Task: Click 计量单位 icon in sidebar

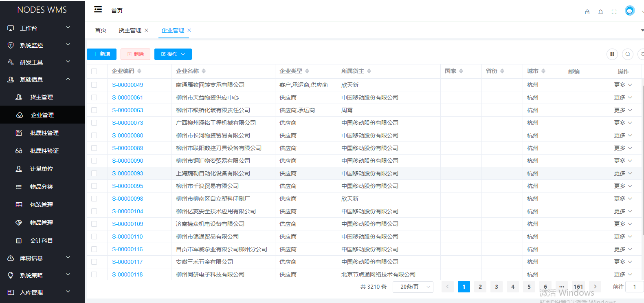Action: click(19, 169)
